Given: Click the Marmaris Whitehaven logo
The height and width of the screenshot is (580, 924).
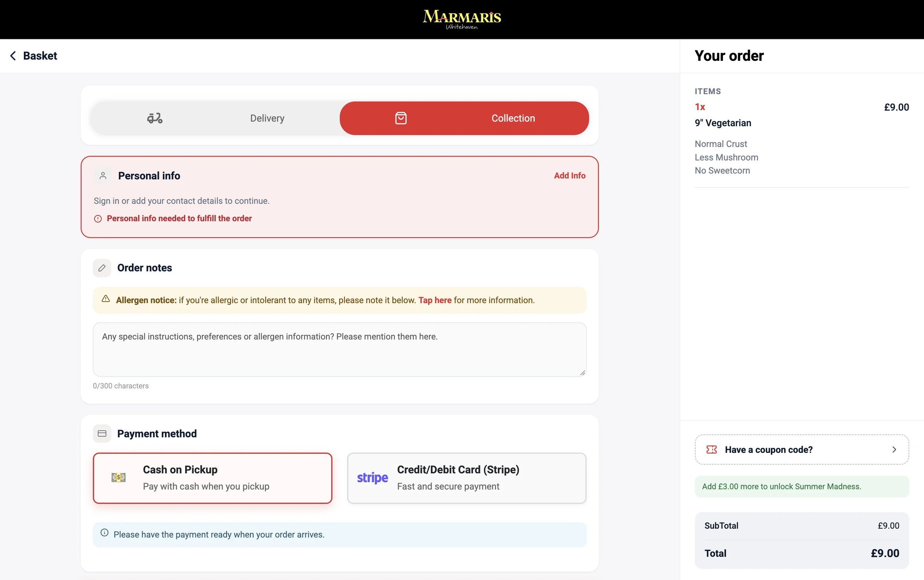Looking at the screenshot, I should 462,19.
